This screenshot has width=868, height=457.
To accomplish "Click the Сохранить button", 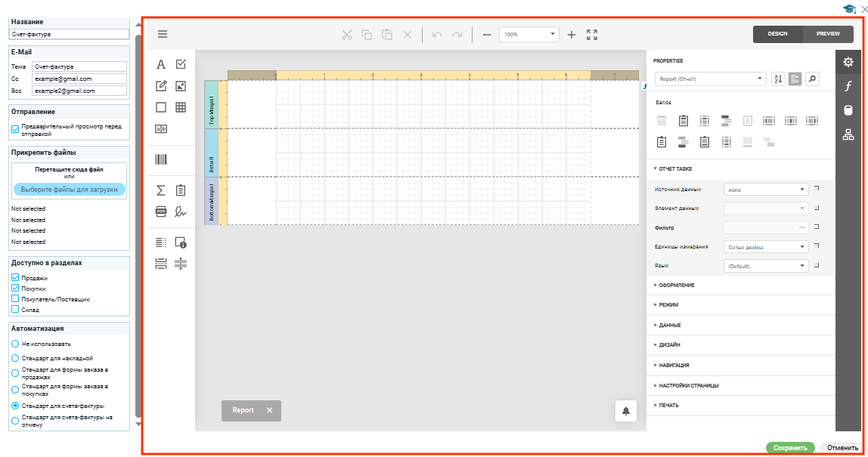I will (x=790, y=448).
